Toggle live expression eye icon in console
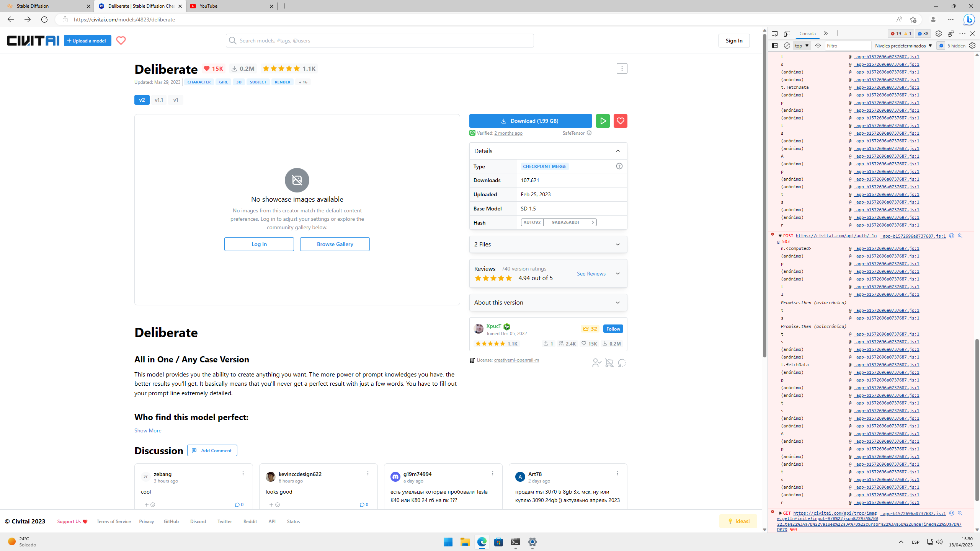This screenshot has height=551, width=980. 818,46
